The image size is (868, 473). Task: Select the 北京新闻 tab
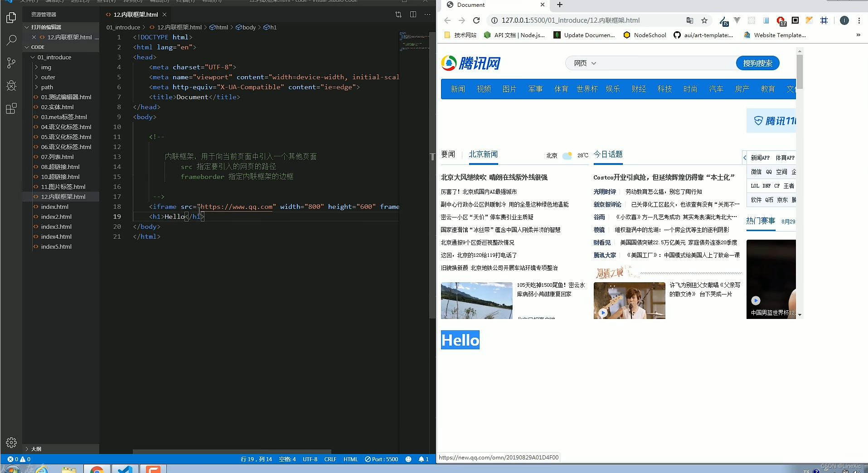tap(483, 154)
